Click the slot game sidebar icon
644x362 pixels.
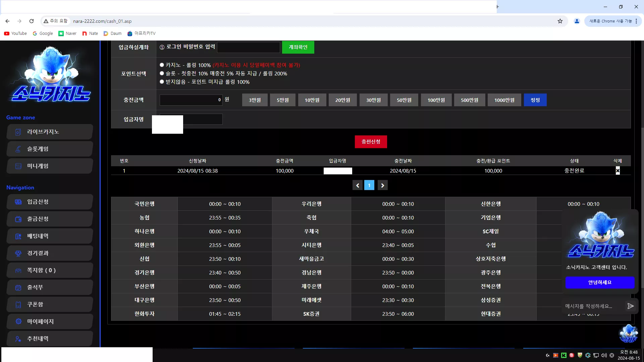click(18, 149)
